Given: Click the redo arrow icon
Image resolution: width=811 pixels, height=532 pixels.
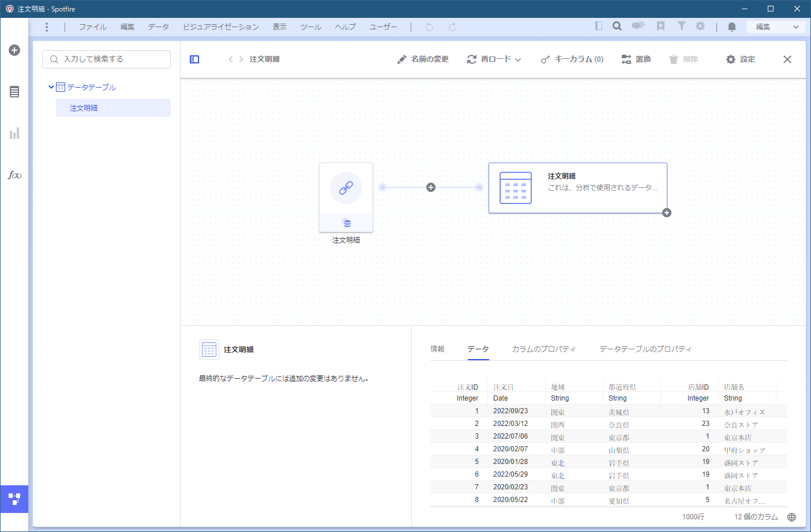Looking at the screenshot, I should (452, 27).
